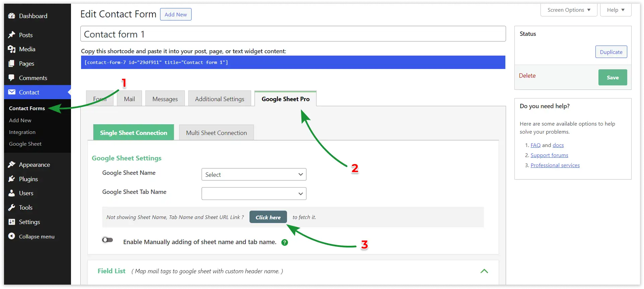Open Posts via the pushpin icon
Image resolution: width=644 pixels, height=289 pixels.
point(12,35)
